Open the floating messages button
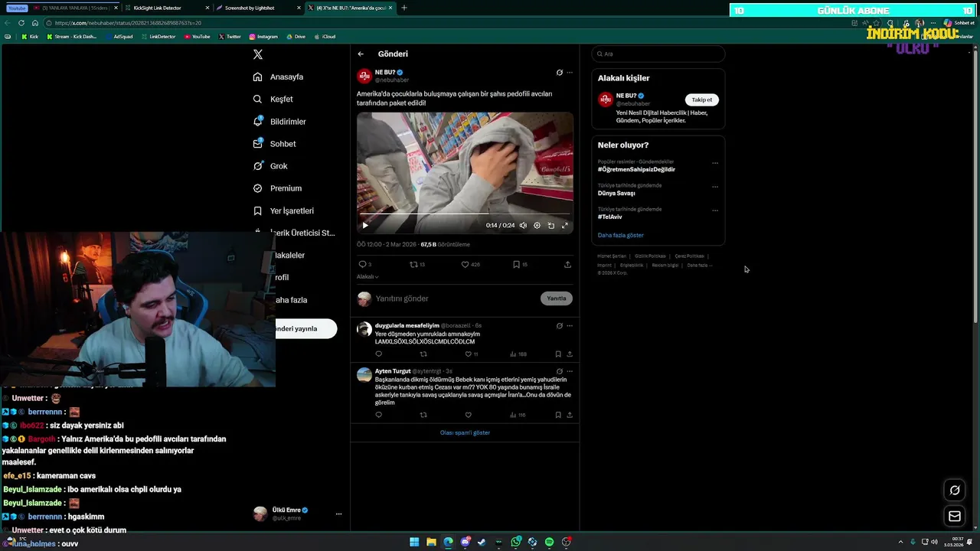 (955, 517)
